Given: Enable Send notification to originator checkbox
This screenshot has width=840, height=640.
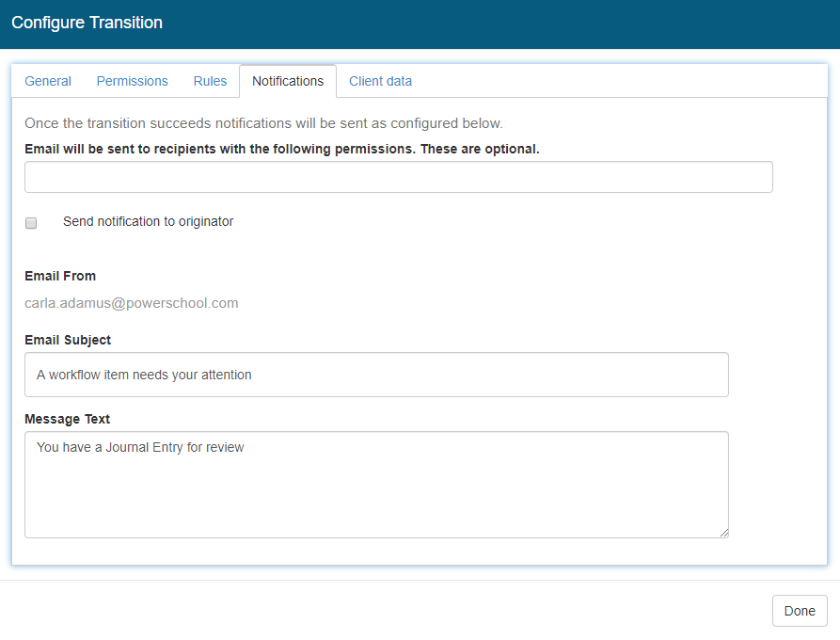Looking at the screenshot, I should tap(31, 223).
